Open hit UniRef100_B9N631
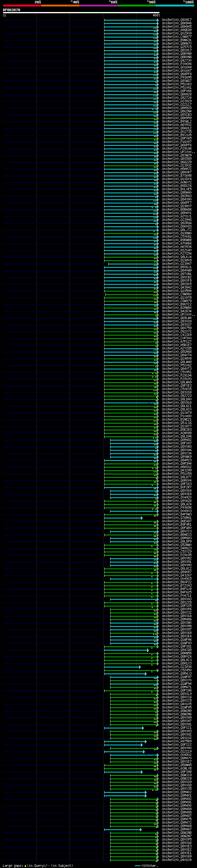Screen dimensions: 197x868 [x=176, y=40]
